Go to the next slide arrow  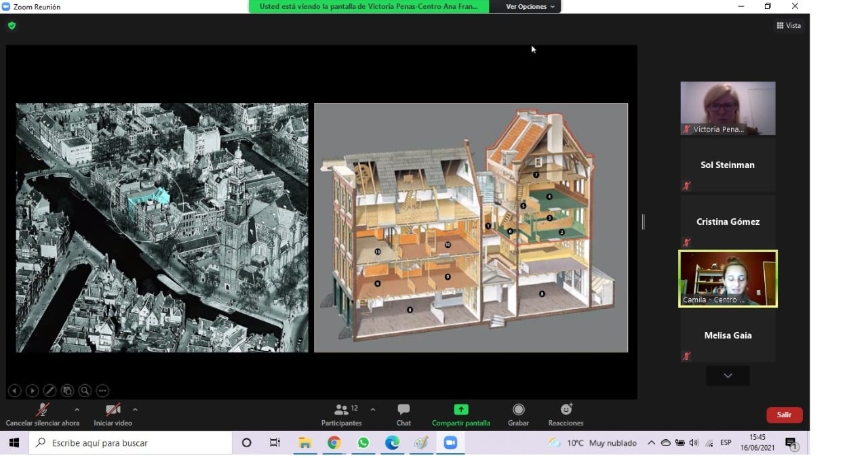32,391
